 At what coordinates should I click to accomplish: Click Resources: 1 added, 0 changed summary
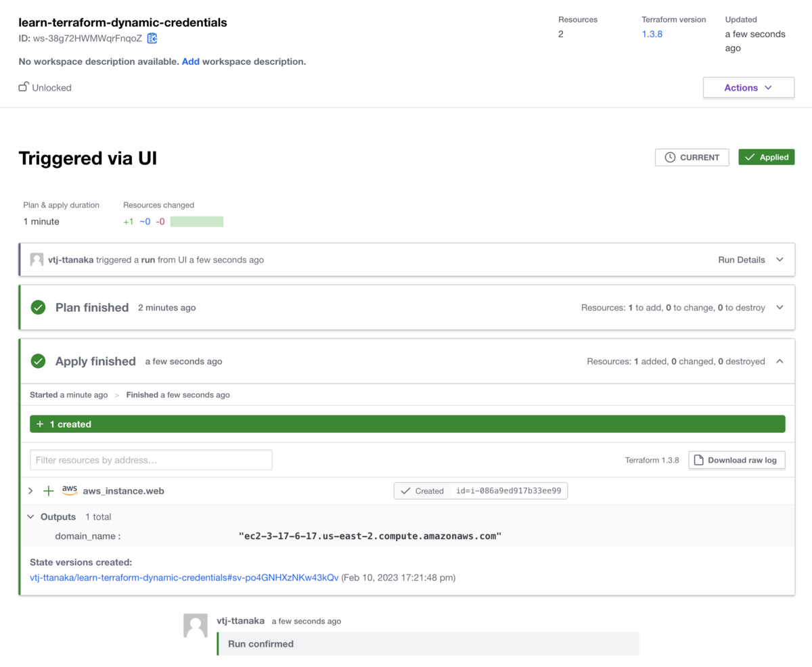pyautogui.click(x=676, y=361)
